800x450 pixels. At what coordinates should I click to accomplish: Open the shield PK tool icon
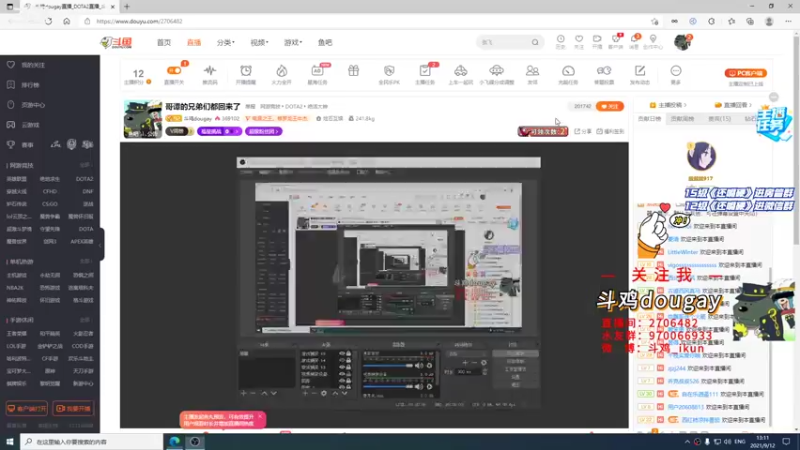[389, 74]
